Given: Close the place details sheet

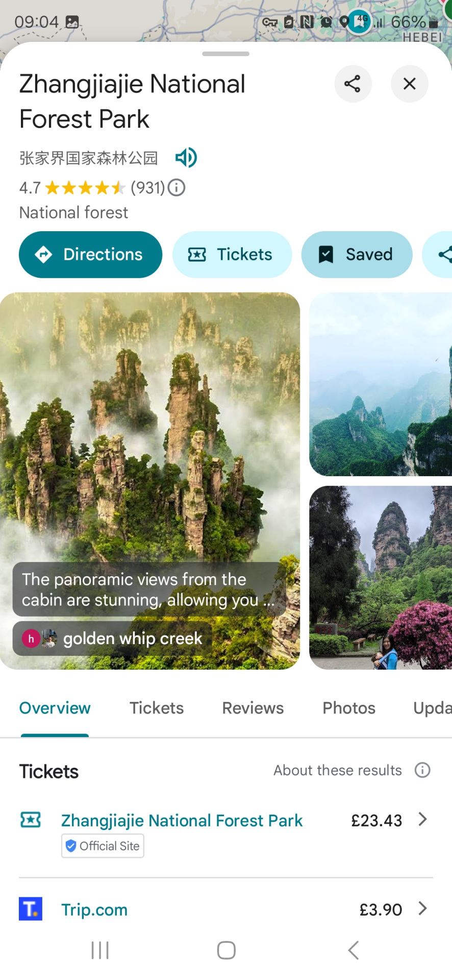Looking at the screenshot, I should pyautogui.click(x=409, y=84).
